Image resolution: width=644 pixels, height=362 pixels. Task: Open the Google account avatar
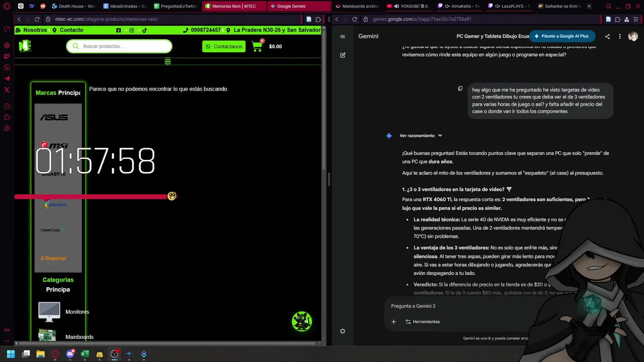633,36
